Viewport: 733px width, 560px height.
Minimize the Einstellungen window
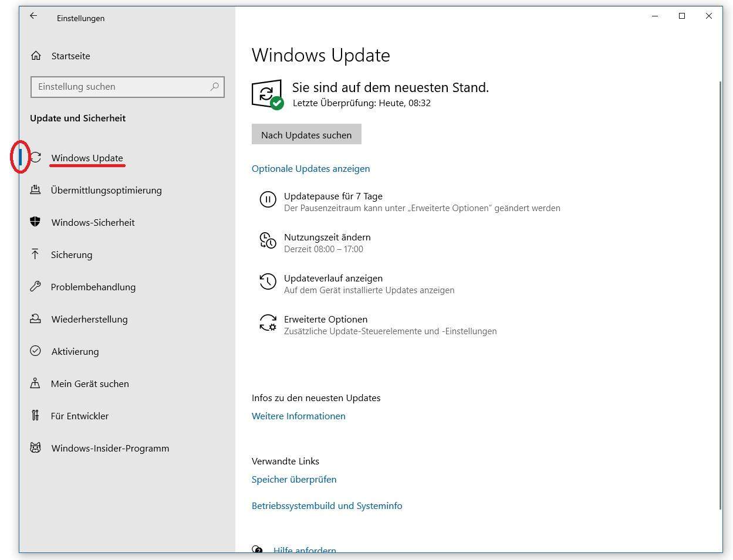(655, 16)
